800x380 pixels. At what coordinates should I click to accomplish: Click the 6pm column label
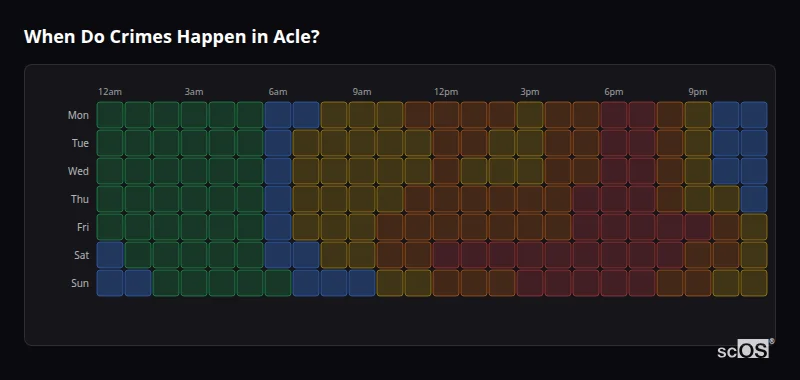(614, 92)
